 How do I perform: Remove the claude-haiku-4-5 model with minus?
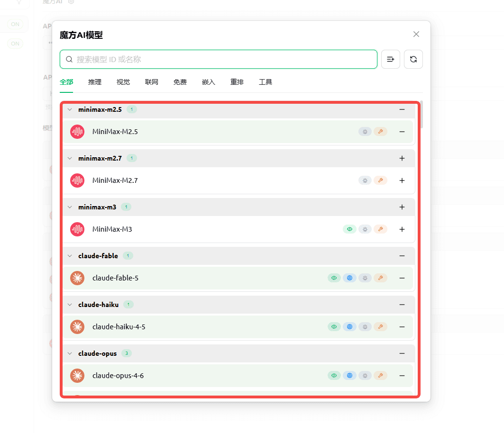[402, 327]
